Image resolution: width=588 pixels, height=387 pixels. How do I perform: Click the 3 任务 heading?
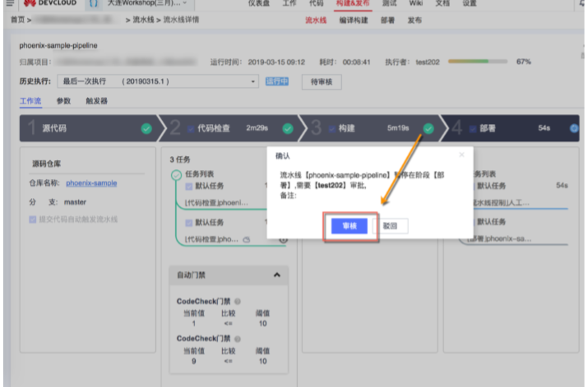pos(180,159)
